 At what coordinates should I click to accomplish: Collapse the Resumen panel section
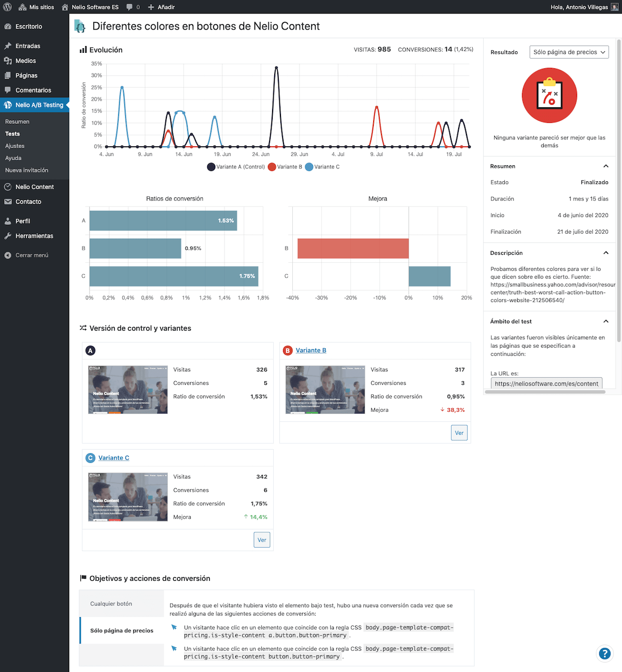pos(606,166)
